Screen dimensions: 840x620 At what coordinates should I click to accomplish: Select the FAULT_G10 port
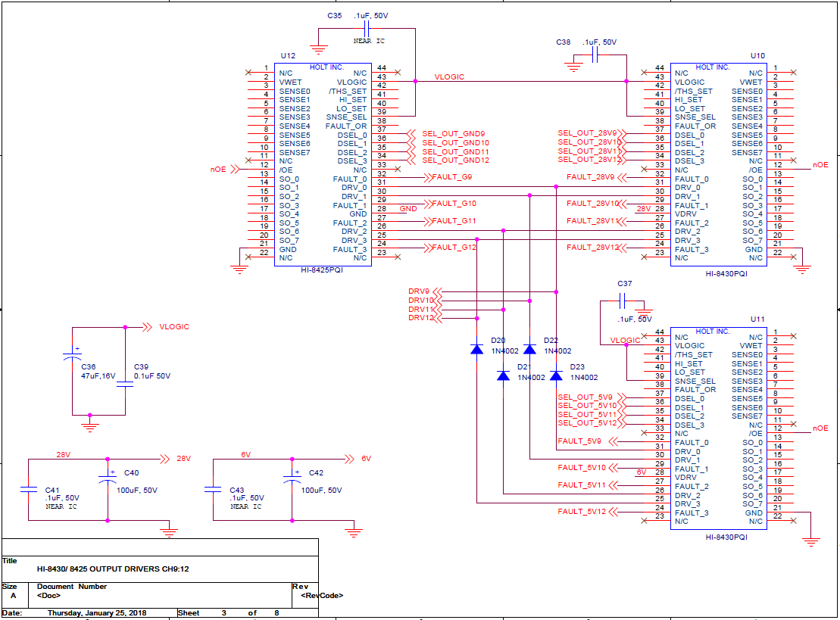(450, 204)
